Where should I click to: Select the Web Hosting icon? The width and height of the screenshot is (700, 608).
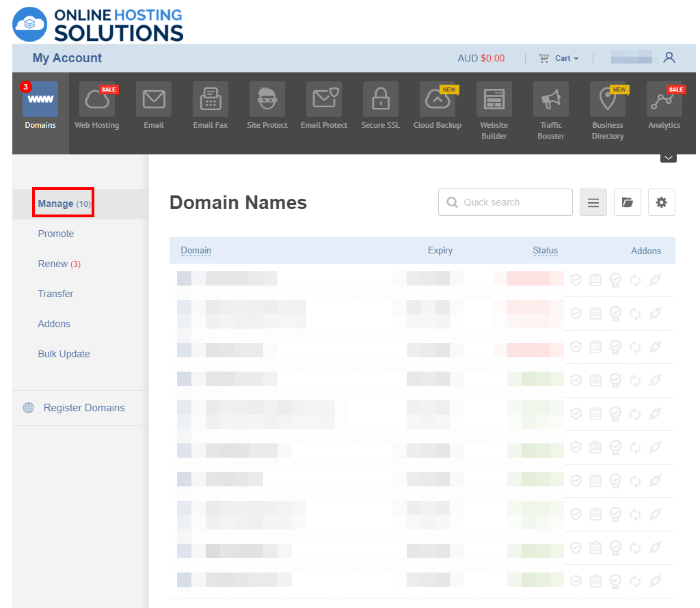tap(96, 100)
